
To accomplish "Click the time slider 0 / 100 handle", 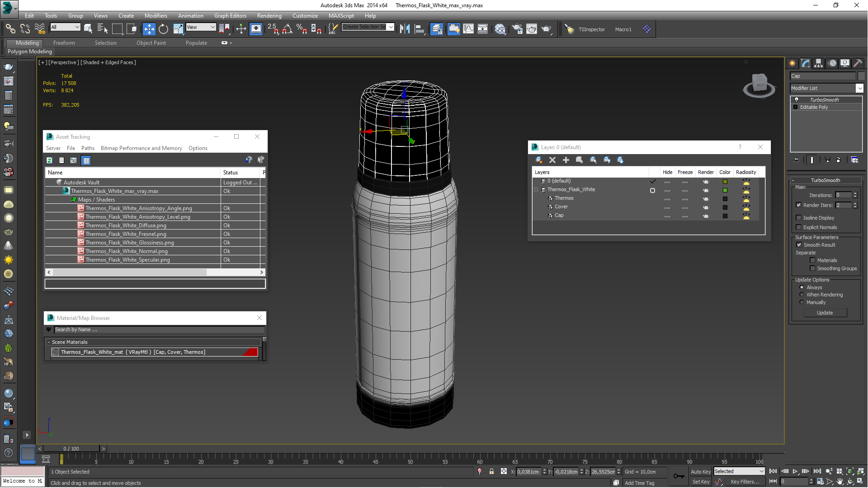I will tap(71, 449).
